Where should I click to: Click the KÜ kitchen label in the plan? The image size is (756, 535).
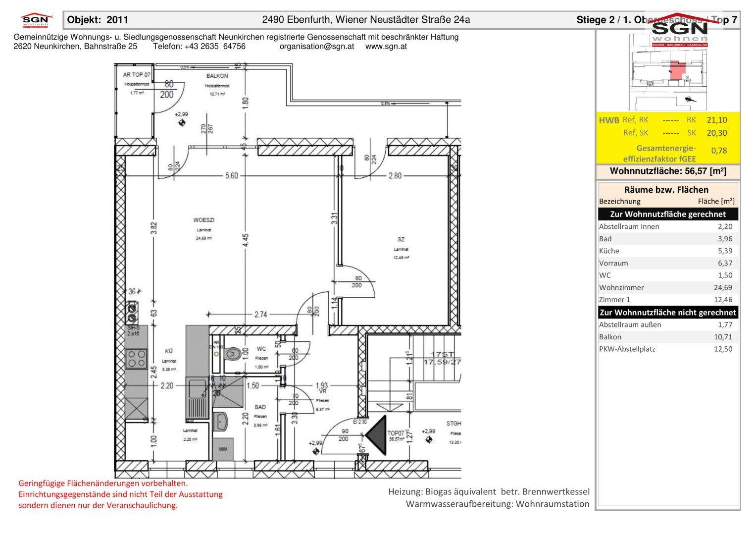click(168, 351)
